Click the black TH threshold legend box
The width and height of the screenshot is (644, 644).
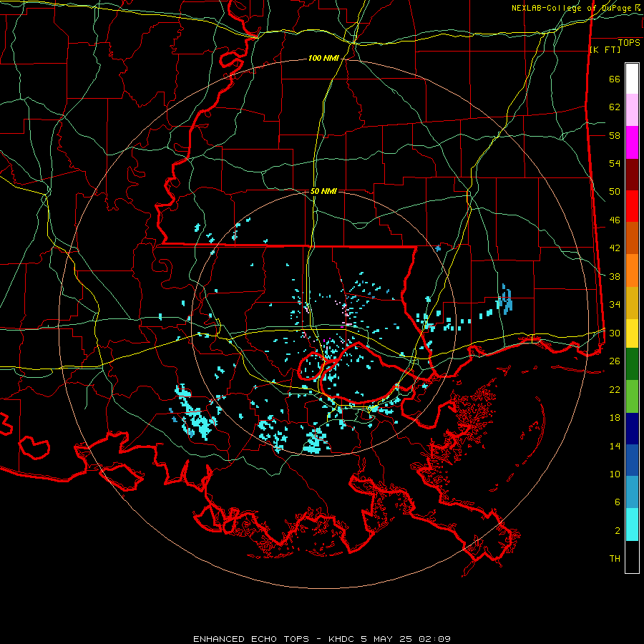point(632,557)
